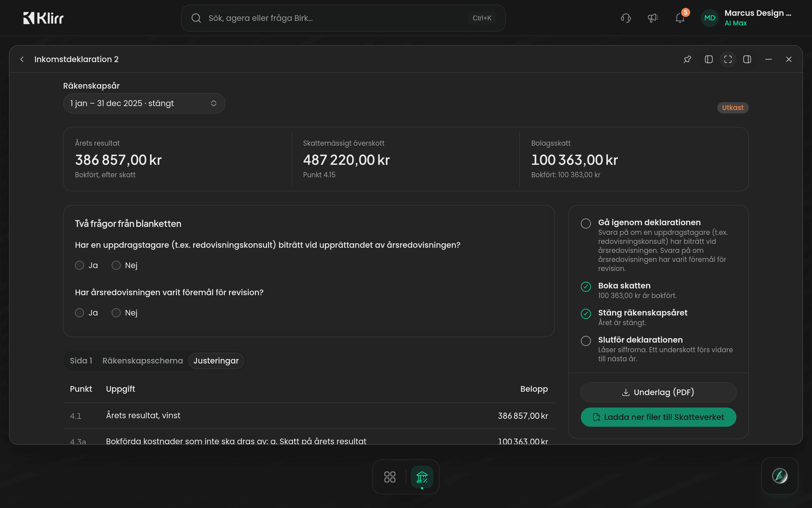Click the Klirr logo

tap(43, 18)
